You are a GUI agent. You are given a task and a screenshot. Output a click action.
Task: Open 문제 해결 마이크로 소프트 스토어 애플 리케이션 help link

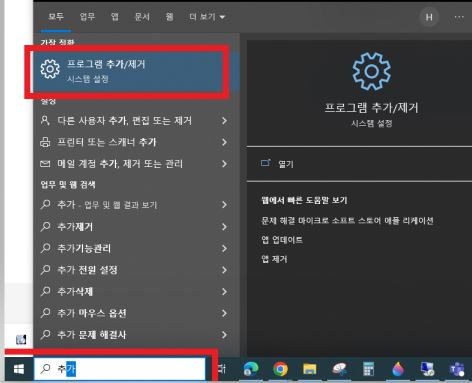coord(347,220)
